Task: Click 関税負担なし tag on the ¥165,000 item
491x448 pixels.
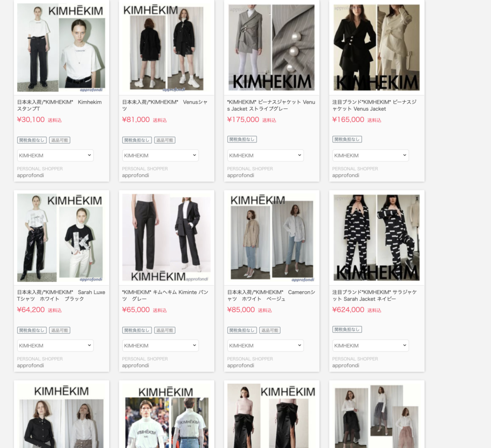Action: (347, 139)
